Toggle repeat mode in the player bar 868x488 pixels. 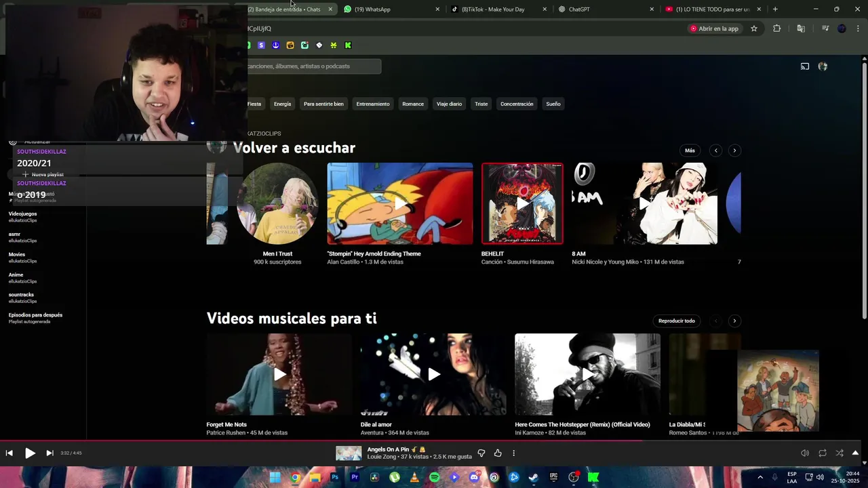coord(823,453)
